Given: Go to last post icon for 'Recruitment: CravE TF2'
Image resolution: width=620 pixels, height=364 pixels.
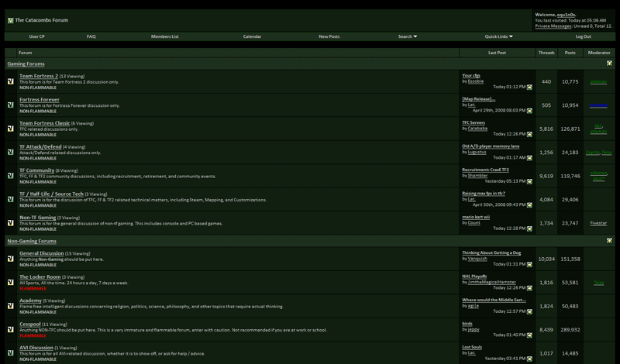Looking at the screenshot, I should pyautogui.click(x=529, y=181).
